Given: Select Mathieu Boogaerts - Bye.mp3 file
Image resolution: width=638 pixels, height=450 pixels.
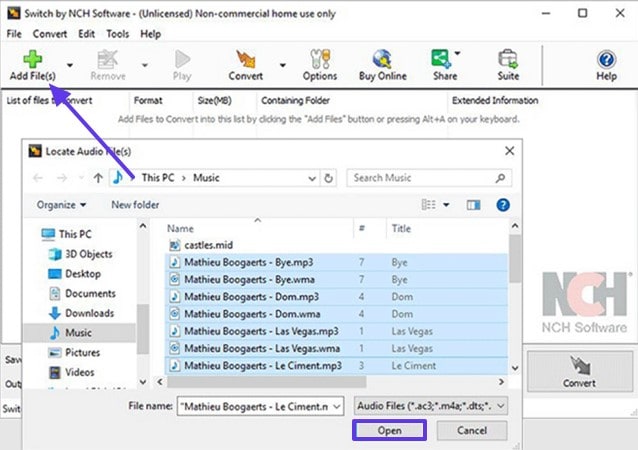Looking at the screenshot, I should (x=336, y=262).
